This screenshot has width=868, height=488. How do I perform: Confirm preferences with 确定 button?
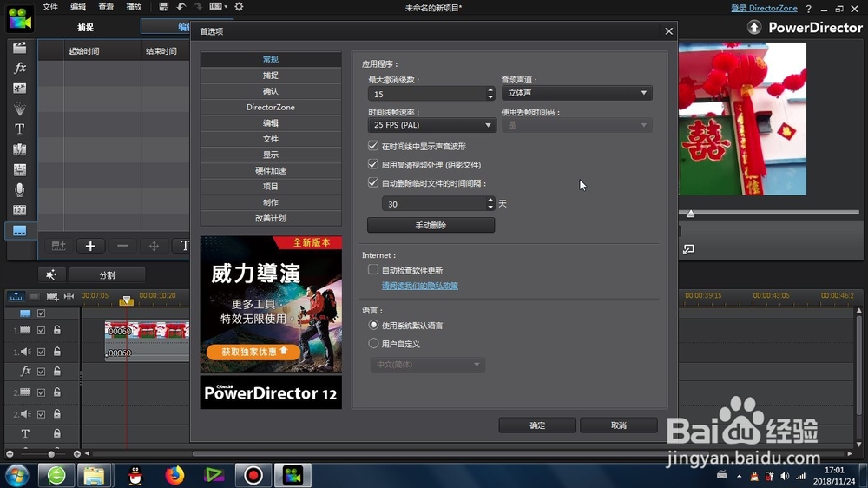(537, 425)
